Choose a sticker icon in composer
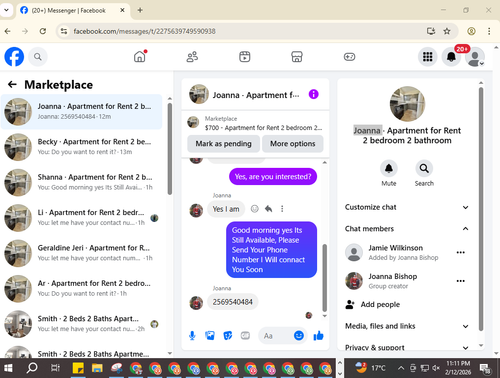The image size is (500, 378). coord(228,335)
